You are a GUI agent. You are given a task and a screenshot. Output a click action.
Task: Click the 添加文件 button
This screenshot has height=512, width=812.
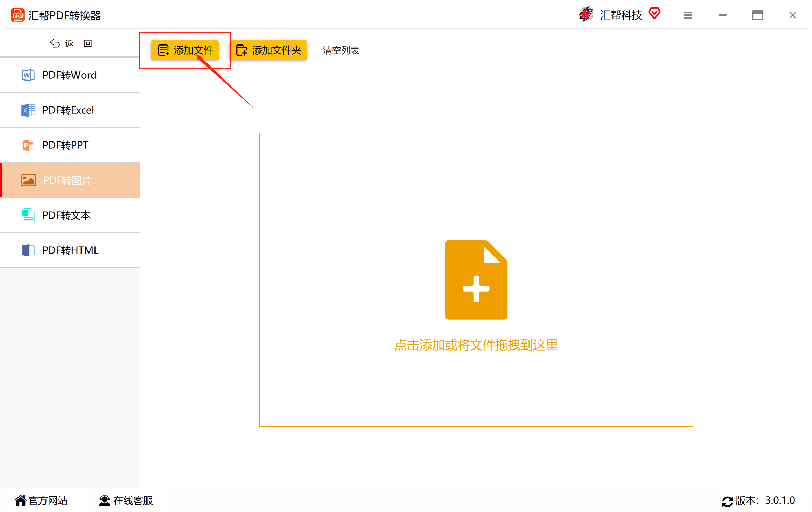click(185, 50)
